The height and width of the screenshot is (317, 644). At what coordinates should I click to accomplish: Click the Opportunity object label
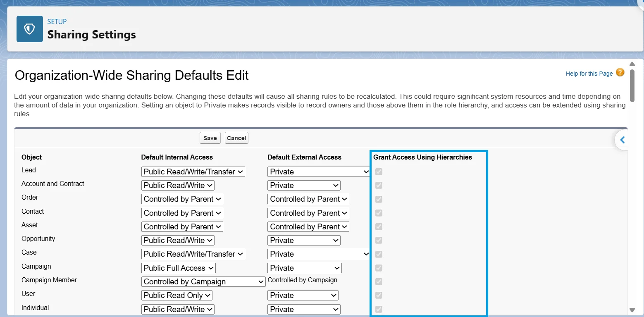[38, 238]
